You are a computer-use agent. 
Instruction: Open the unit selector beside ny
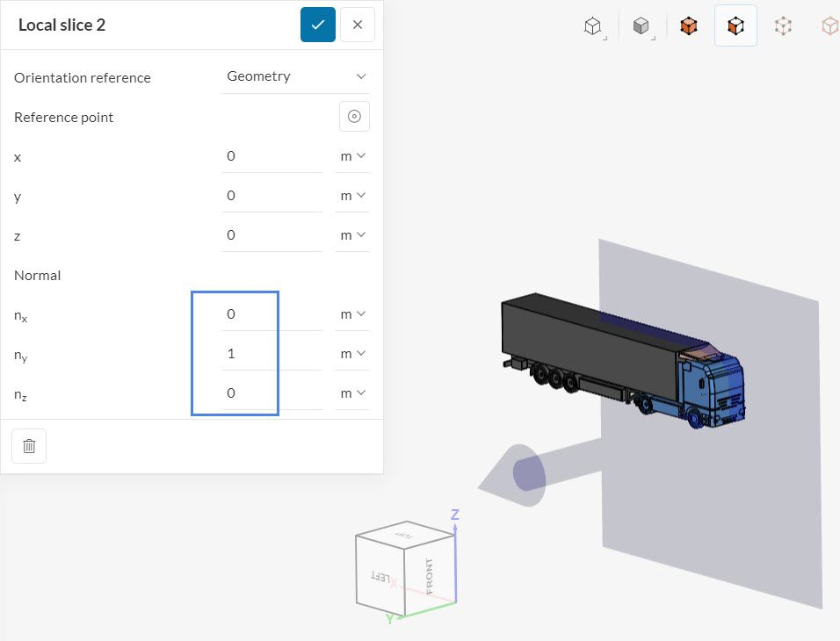tap(352, 354)
